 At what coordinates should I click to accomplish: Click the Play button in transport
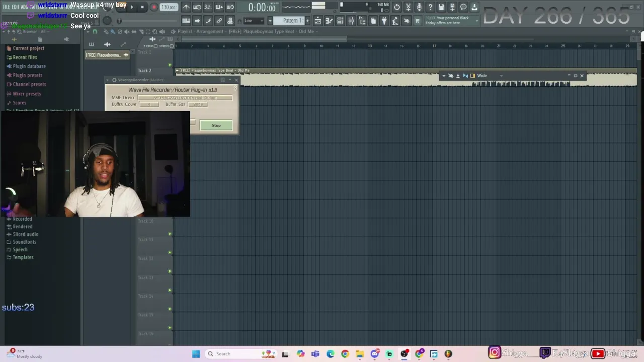pos(132,7)
